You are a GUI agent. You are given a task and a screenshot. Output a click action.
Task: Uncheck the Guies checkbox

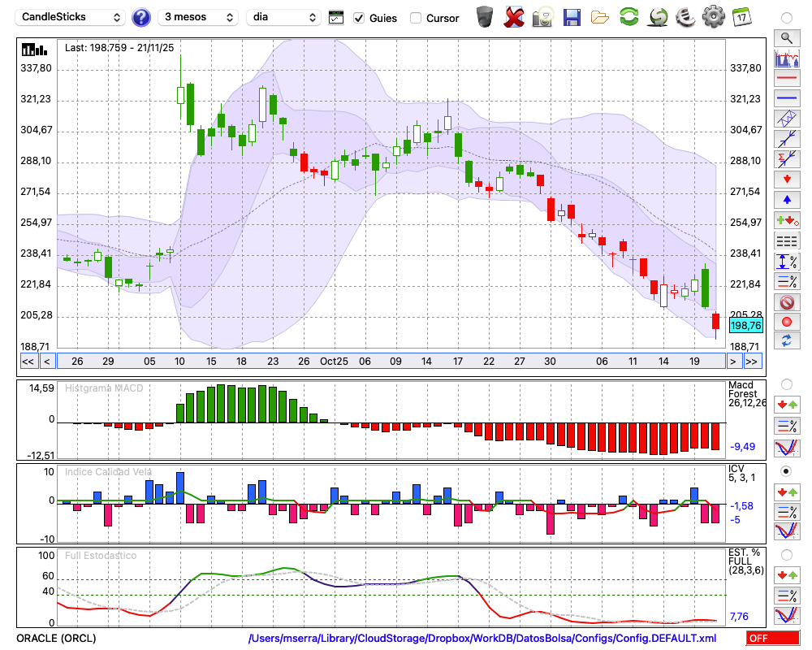point(360,18)
